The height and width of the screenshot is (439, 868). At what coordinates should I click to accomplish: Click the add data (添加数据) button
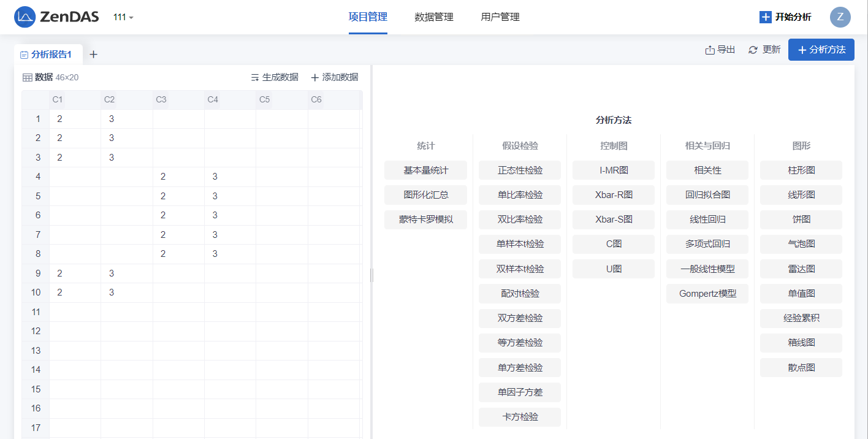334,77
